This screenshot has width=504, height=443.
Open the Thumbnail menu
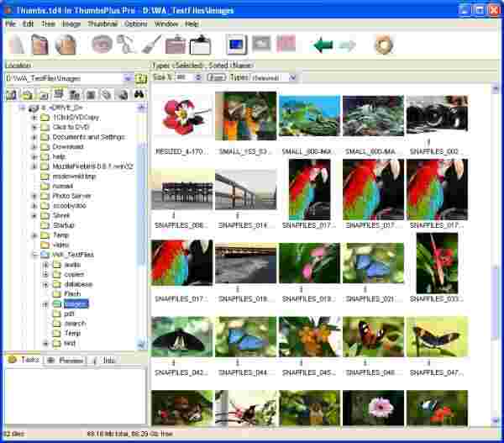pyautogui.click(x=102, y=24)
